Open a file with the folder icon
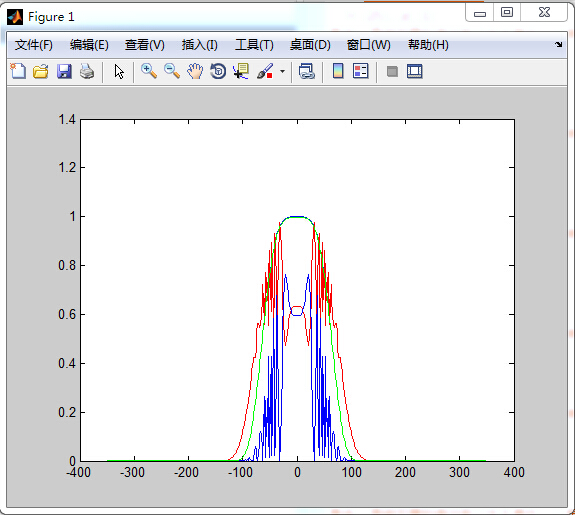 41,71
